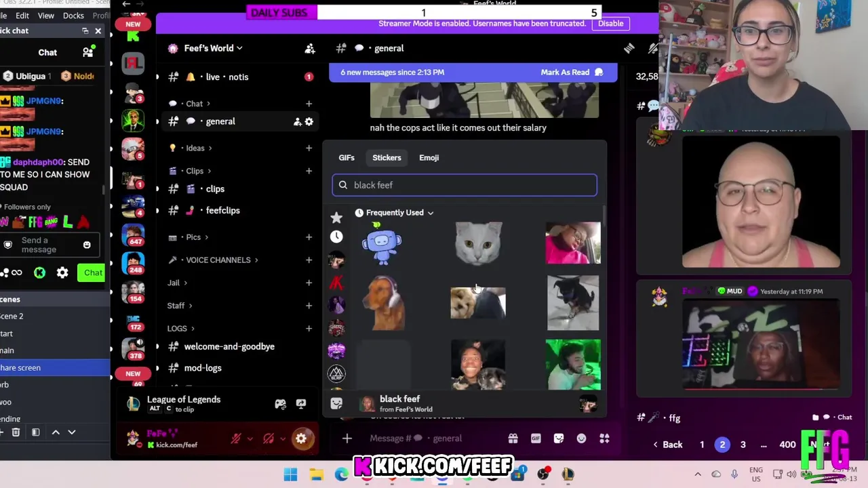868x488 pixels.
Task: Expand Feef's World server menu
Action: tap(214, 48)
